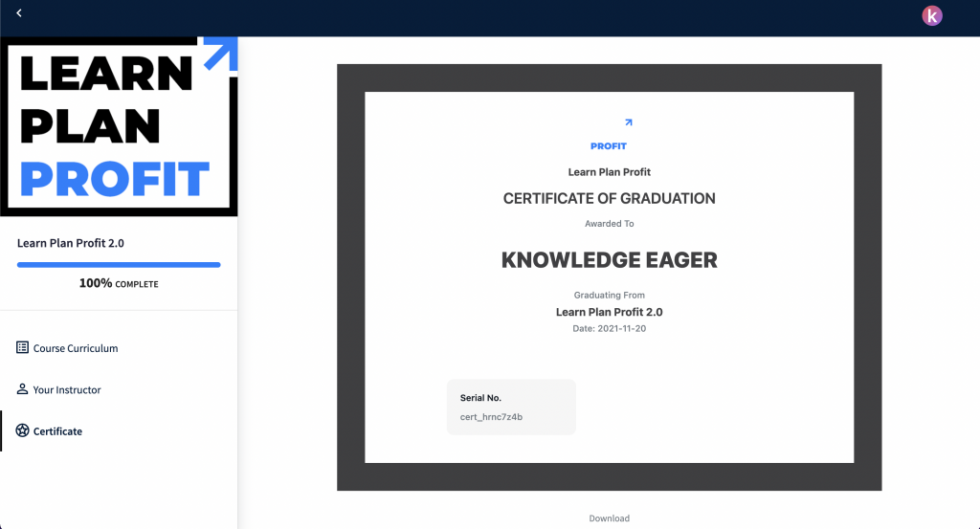Click the Serial No. label
The height and width of the screenshot is (529, 980).
(480, 398)
